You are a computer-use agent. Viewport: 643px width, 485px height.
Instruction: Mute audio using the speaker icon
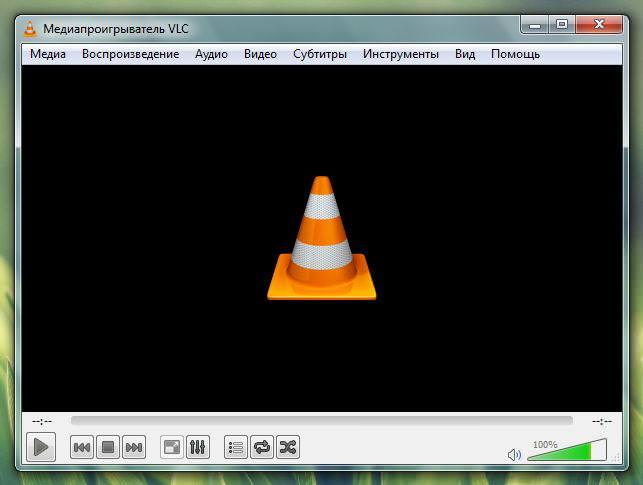click(x=514, y=455)
